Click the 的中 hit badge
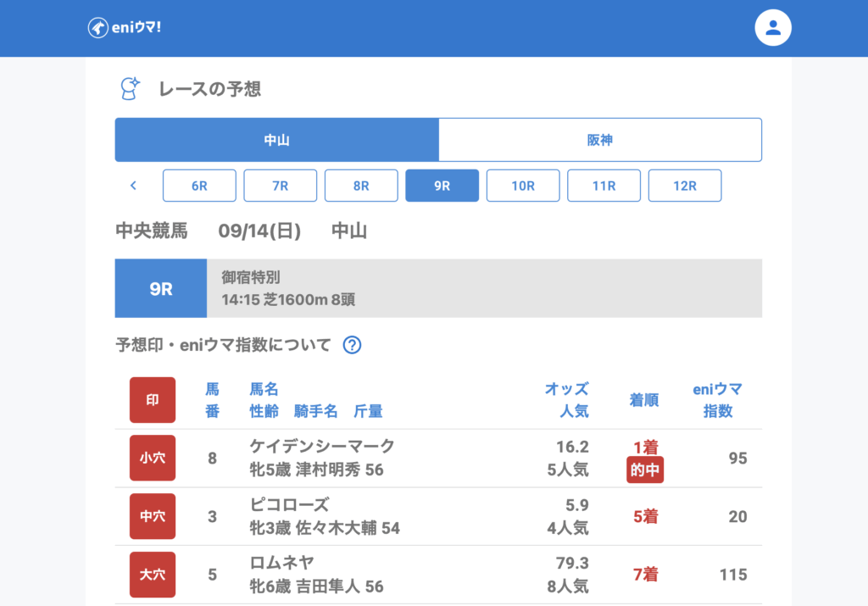Viewport: 868px width, 606px height. click(x=644, y=470)
